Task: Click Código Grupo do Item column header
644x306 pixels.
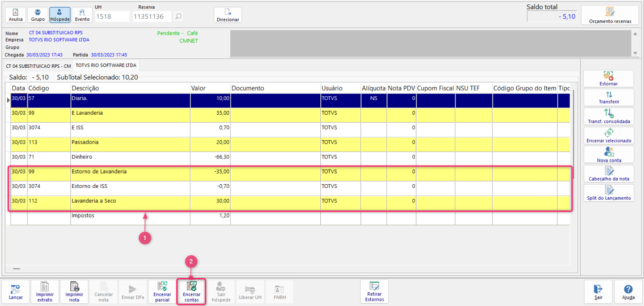Action: coord(525,88)
